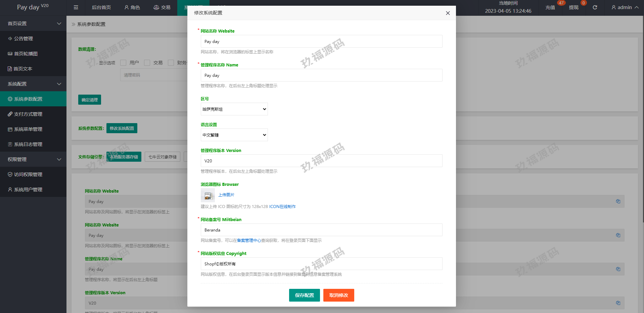Click the browser icon thumbnail image
The image size is (644, 313).
pos(208,195)
